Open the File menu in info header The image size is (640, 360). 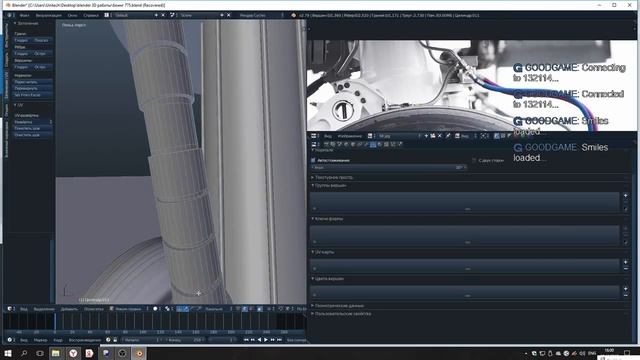pyautogui.click(x=24, y=15)
